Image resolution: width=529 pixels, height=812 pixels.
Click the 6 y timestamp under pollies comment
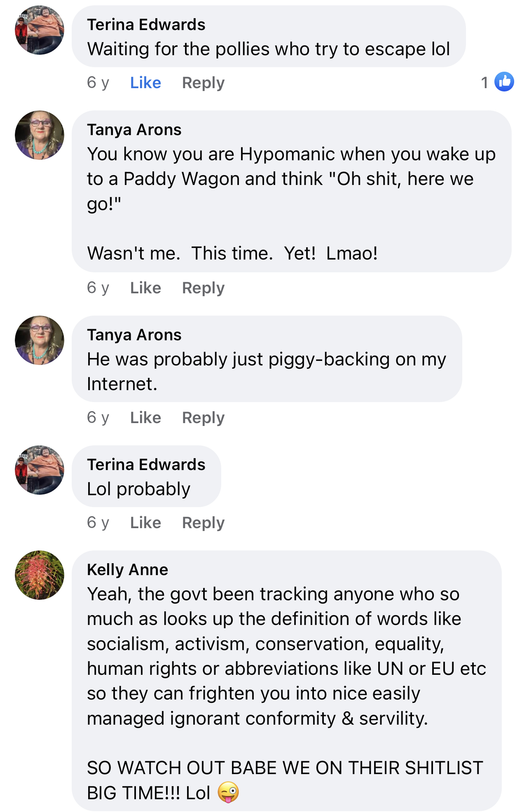click(x=98, y=83)
